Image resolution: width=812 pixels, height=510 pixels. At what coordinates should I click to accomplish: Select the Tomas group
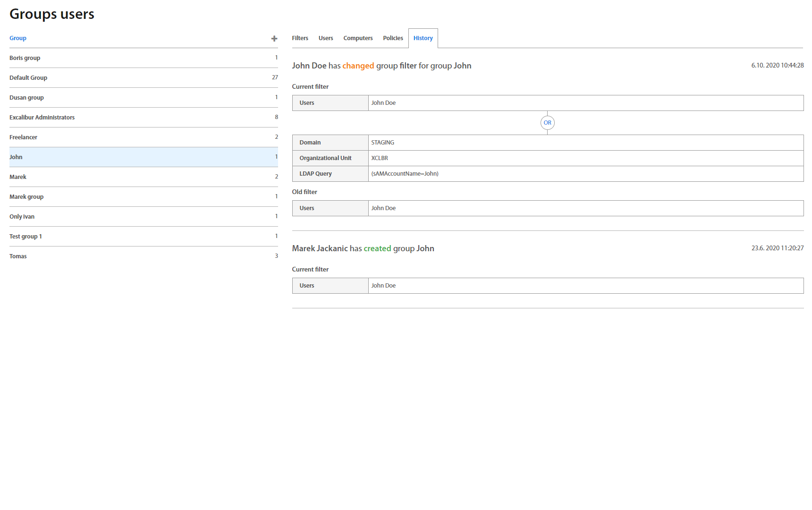tap(18, 256)
